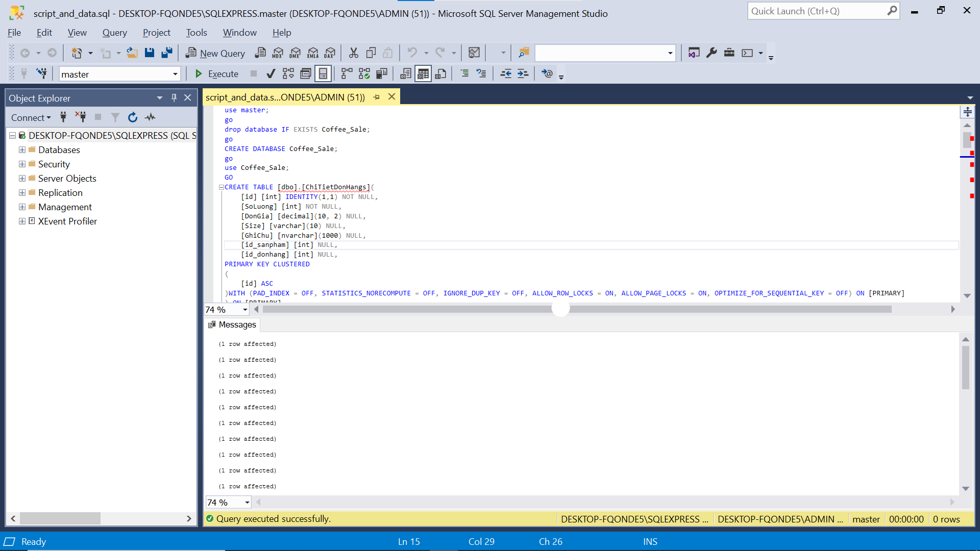Click the Cut scissors icon
Screen dimensions: 980x551
click(x=354, y=53)
